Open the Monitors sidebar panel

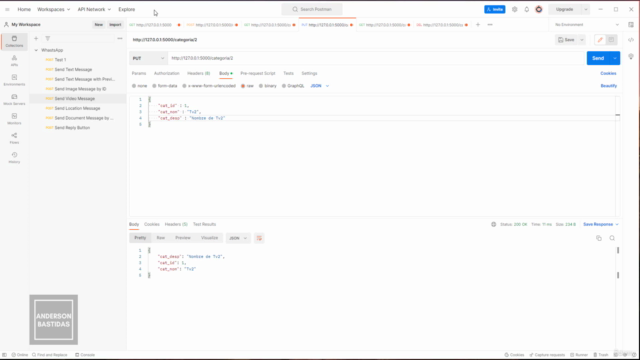(14, 119)
